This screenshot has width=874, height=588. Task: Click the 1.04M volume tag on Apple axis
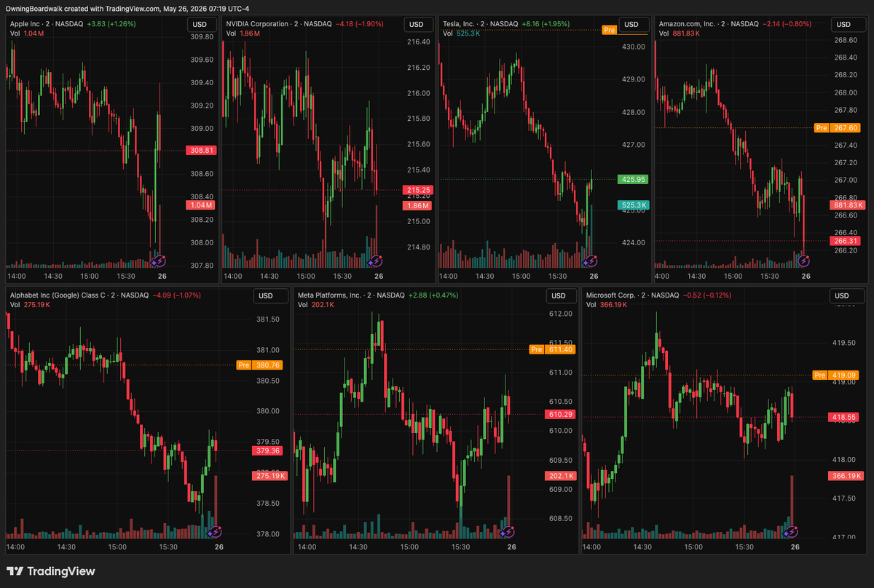(200, 206)
